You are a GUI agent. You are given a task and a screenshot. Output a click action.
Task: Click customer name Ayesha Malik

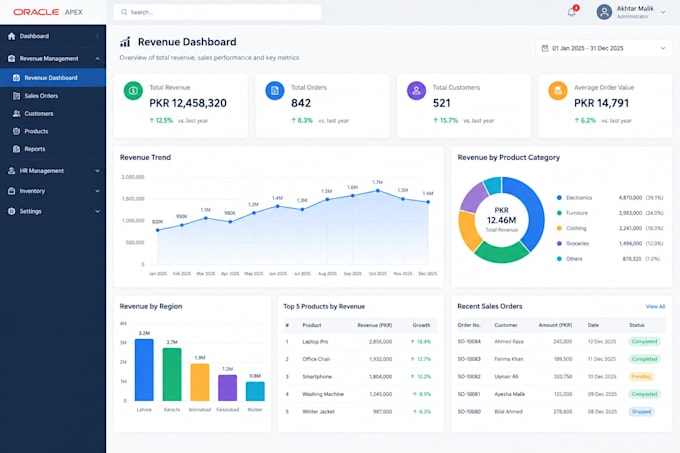pyautogui.click(x=510, y=394)
